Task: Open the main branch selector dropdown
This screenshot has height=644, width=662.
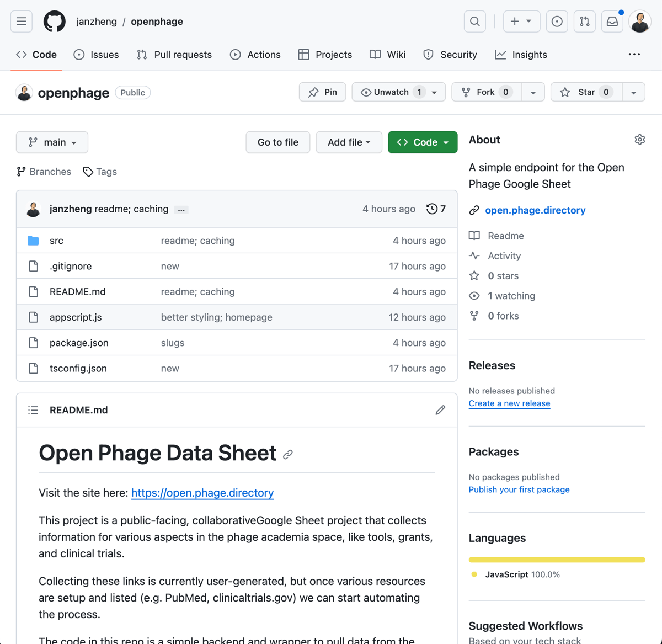Action: [52, 142]
